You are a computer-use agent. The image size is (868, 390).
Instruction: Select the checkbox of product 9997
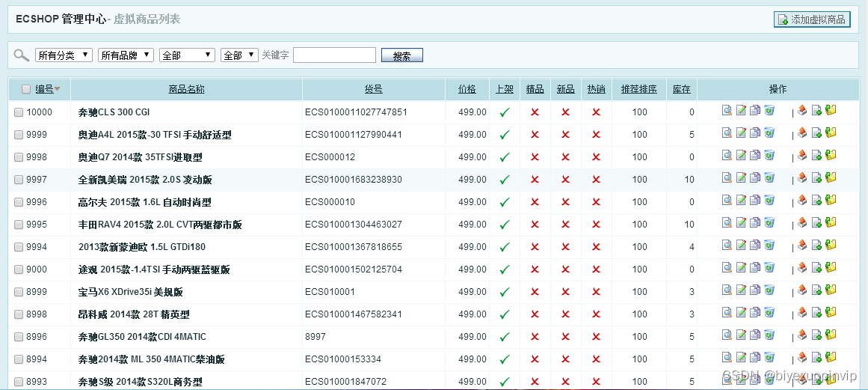(x=19, y=180)
